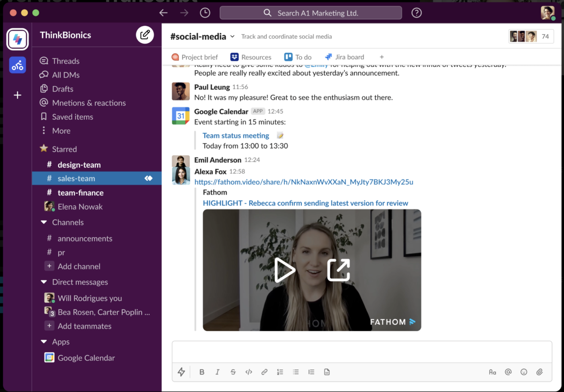
Task: Open the Project brief tab
Action: pyautogui.click(x=195, y=57)
